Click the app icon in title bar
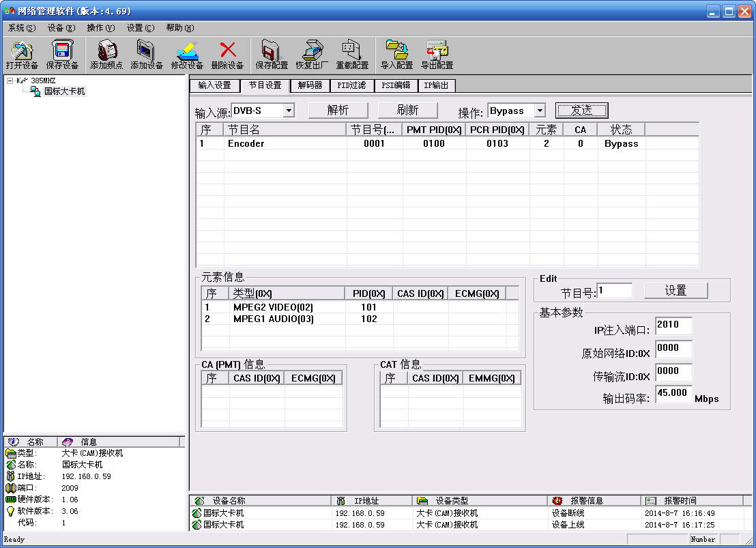756x548 pixels. point(9,11)
